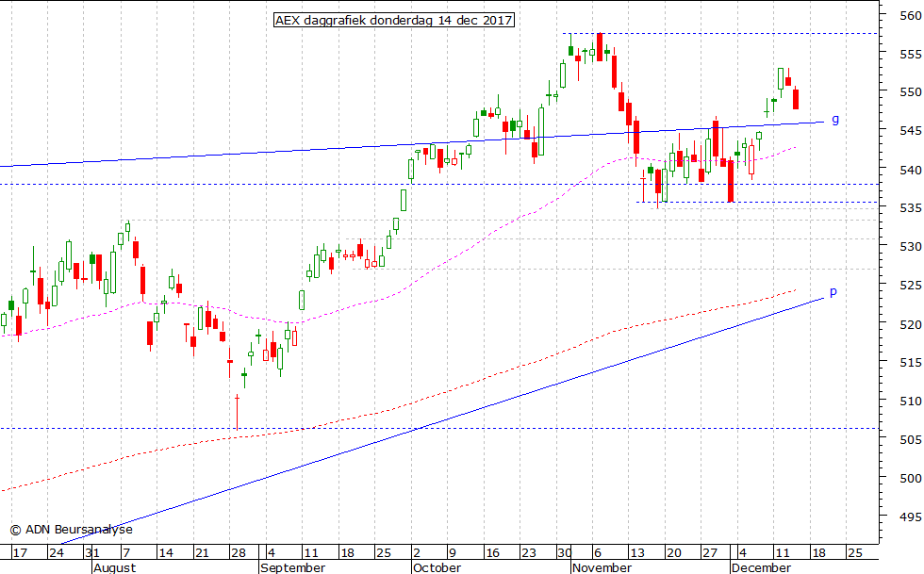Click the 495 price axis label
Viewport: 924px width, 574px height.
click(x=911, y=517)
